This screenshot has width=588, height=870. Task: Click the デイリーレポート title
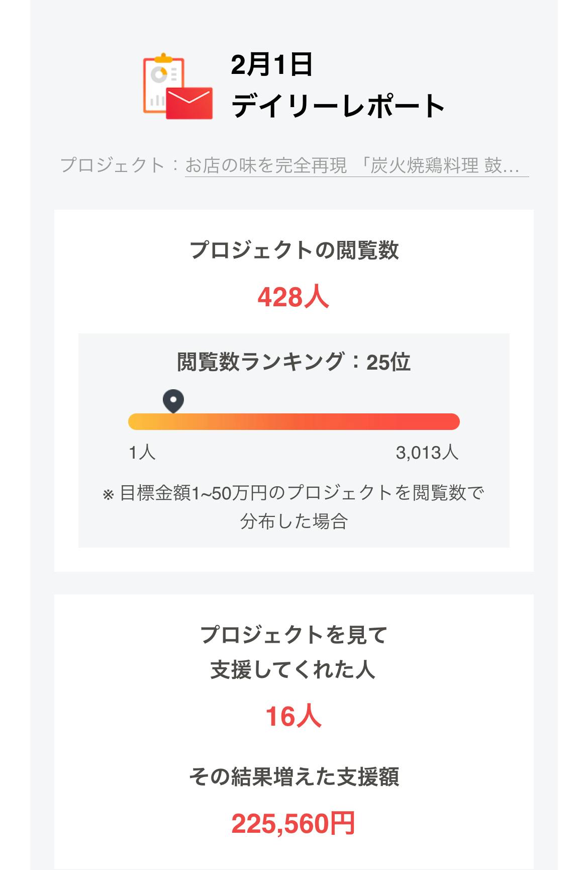point(338,106)
